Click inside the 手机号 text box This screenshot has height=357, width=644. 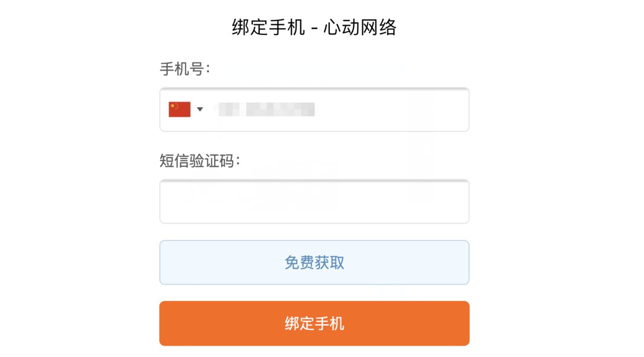[314, 109]
